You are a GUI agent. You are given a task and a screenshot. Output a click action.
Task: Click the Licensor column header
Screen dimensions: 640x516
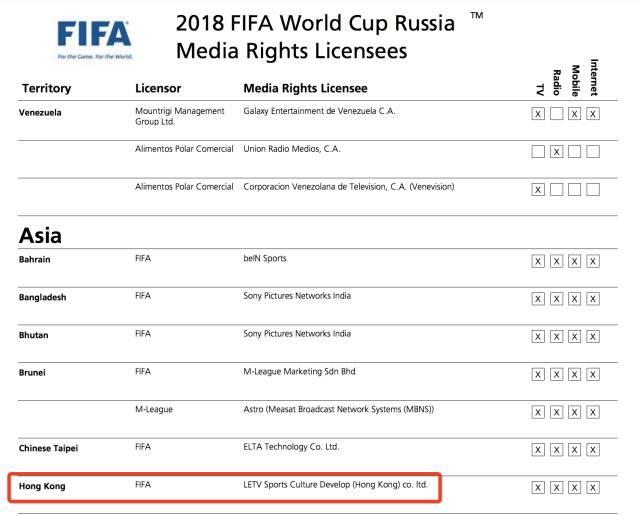pos(158,89)
